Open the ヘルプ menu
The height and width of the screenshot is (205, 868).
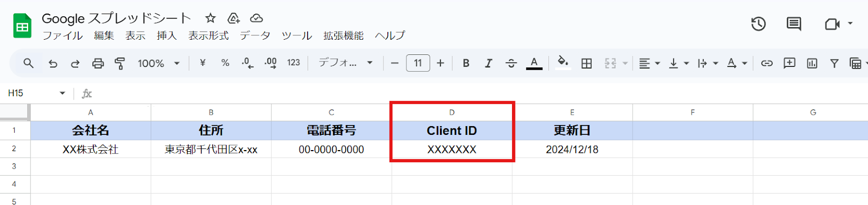click(x=390, y=36)
